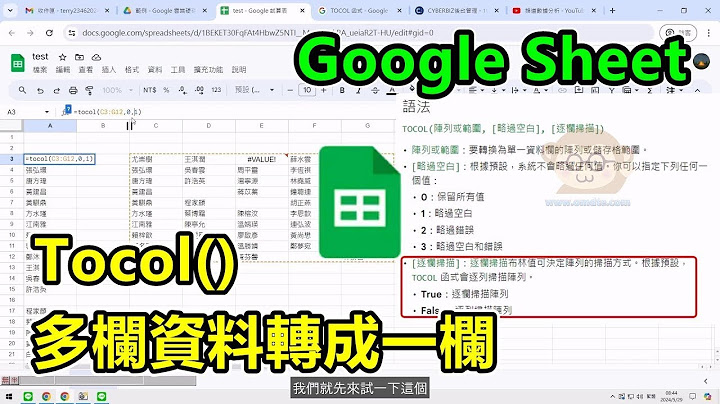Increase decimal places
720x404 pixels.
coord(199,90)
